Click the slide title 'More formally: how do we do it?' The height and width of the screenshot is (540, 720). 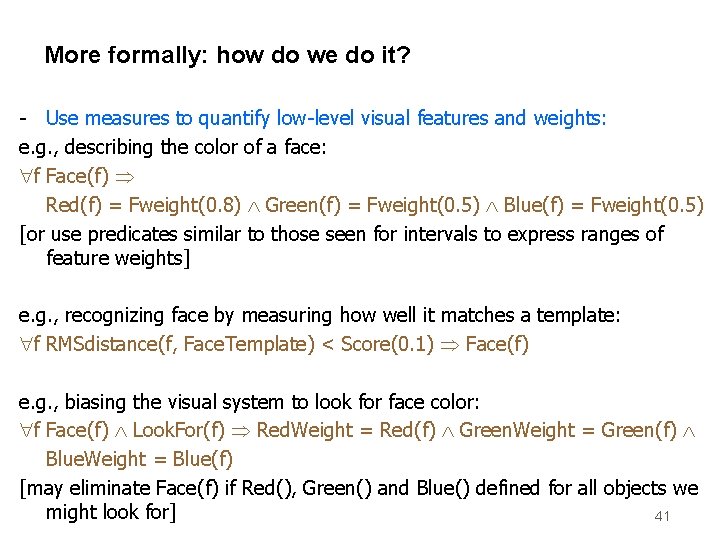pyautogui.click(x=227, y=56)
